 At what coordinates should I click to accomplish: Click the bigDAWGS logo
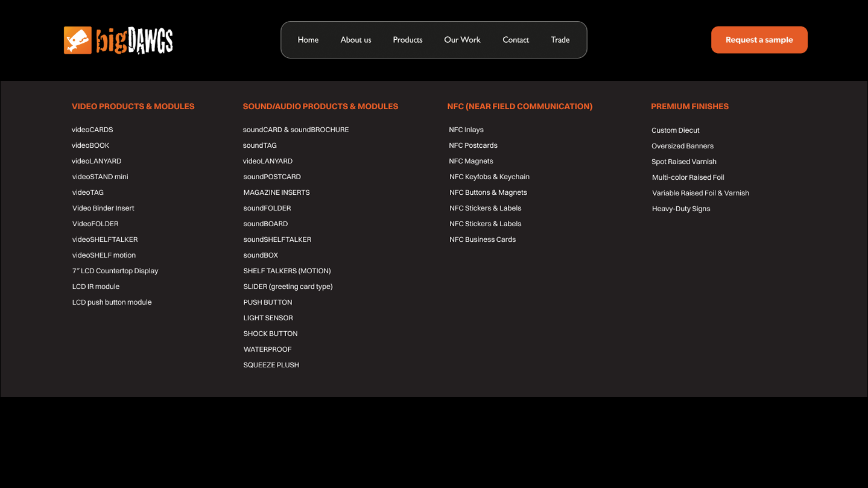click(x=118, y=40)
